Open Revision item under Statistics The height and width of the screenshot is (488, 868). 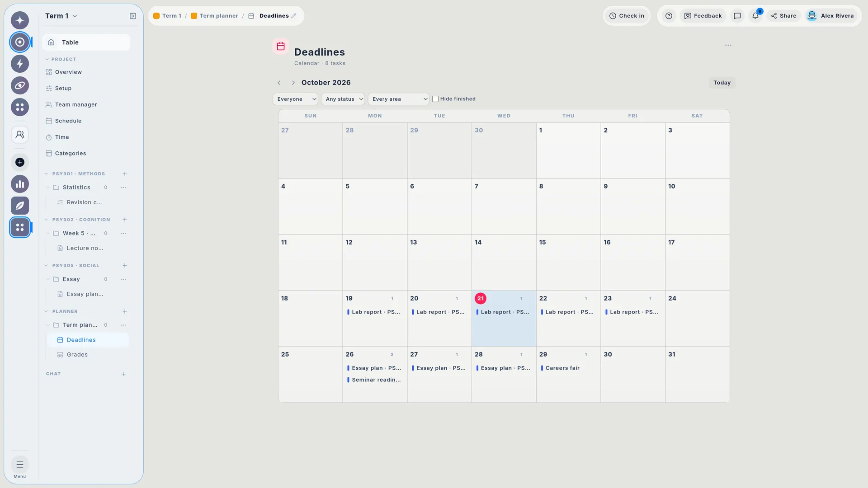point(88,202)
